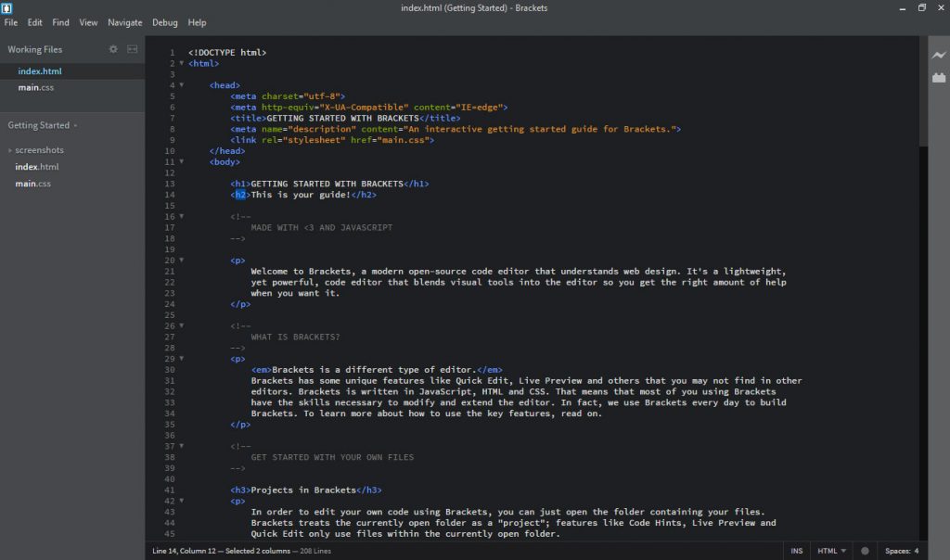
Task: Open the Debug menu
Action: [164, 22]
